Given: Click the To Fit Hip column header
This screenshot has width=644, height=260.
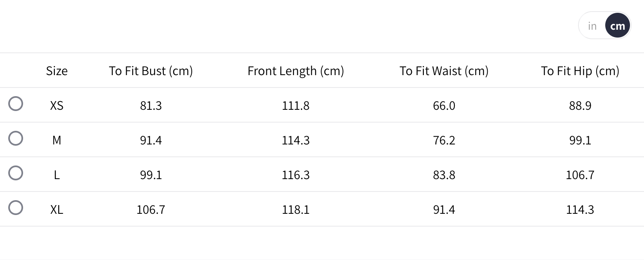Looking at the screenshot, I should point(580,71).
